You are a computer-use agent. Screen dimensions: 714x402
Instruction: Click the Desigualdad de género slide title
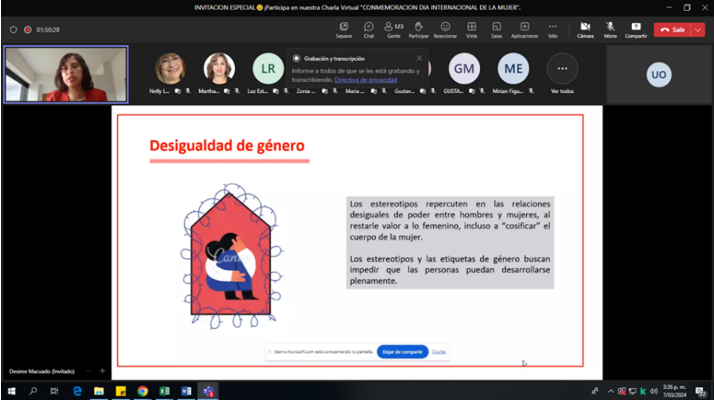click(227, 146)
